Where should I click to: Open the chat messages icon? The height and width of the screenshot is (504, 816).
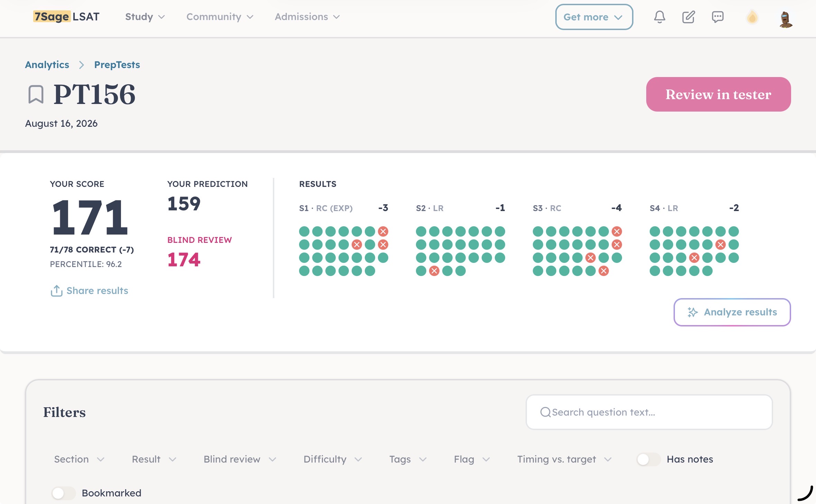[x=717, y=17]
